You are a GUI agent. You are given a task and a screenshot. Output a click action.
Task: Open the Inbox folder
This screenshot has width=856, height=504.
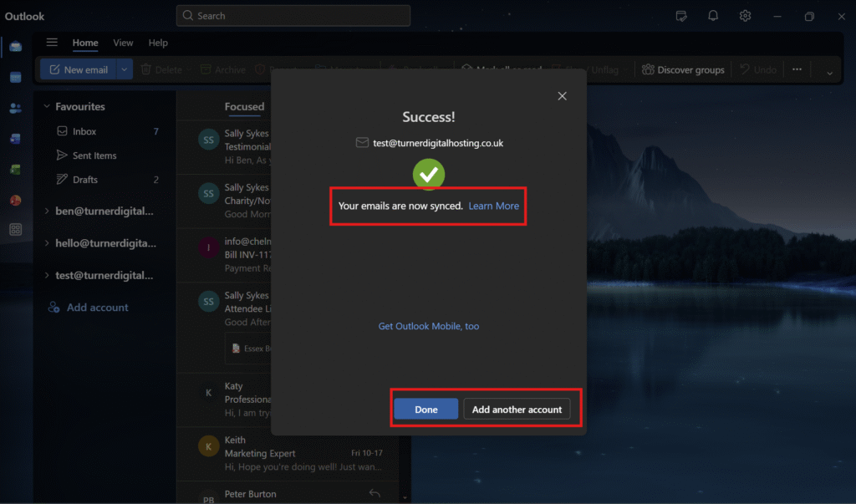pyautogui.click(x=106, y=131)
